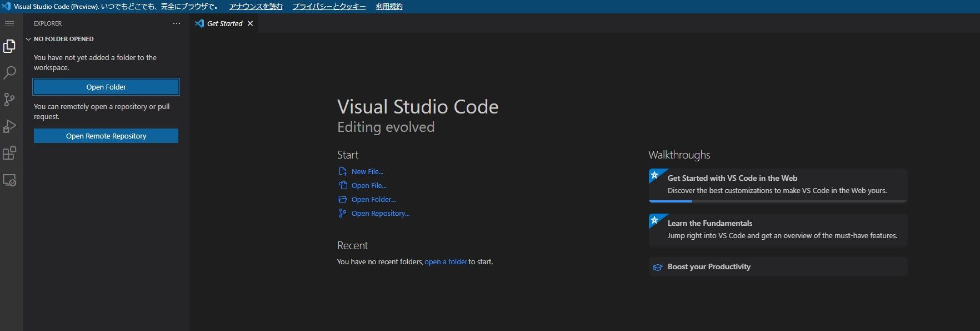Click the Open File icon under Start
This screenshot has height=331, width=980.
point(343,185)
